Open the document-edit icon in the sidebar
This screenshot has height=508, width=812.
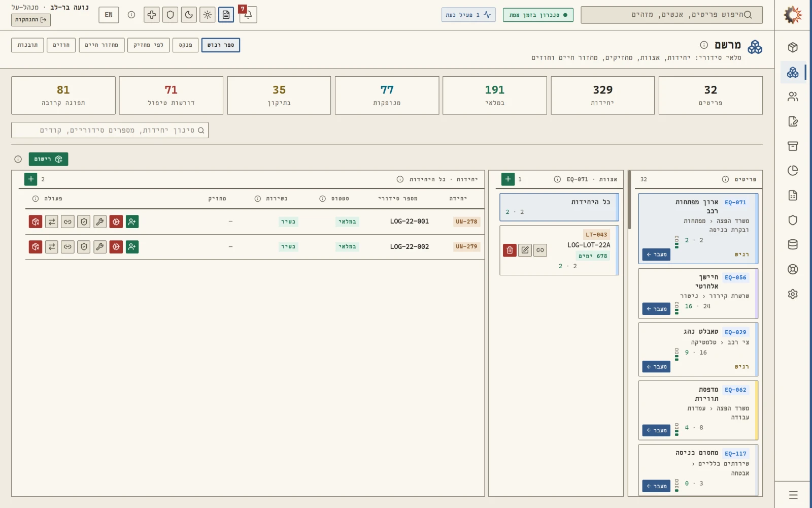(x=793, y=121)
